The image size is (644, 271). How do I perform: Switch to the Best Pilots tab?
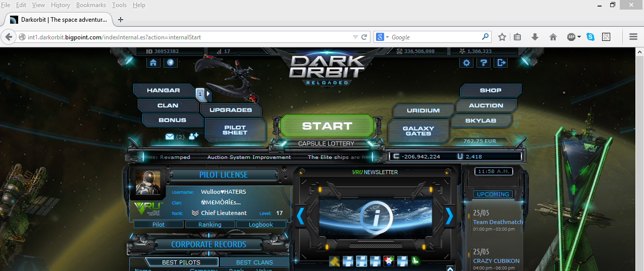point(181,262)
